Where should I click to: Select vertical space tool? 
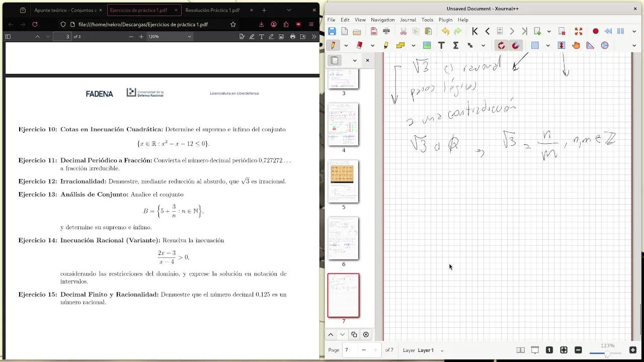point(561,45)
